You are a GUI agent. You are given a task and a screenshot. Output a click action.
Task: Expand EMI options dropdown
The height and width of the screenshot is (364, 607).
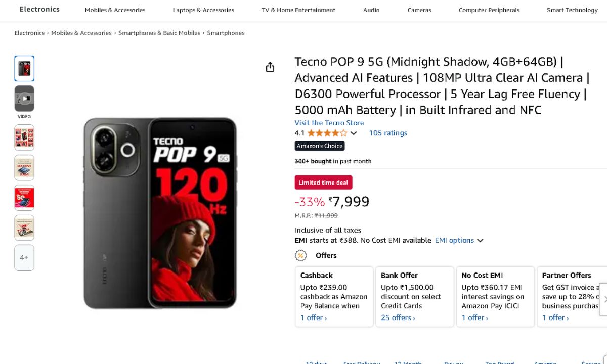pos(459,240)
